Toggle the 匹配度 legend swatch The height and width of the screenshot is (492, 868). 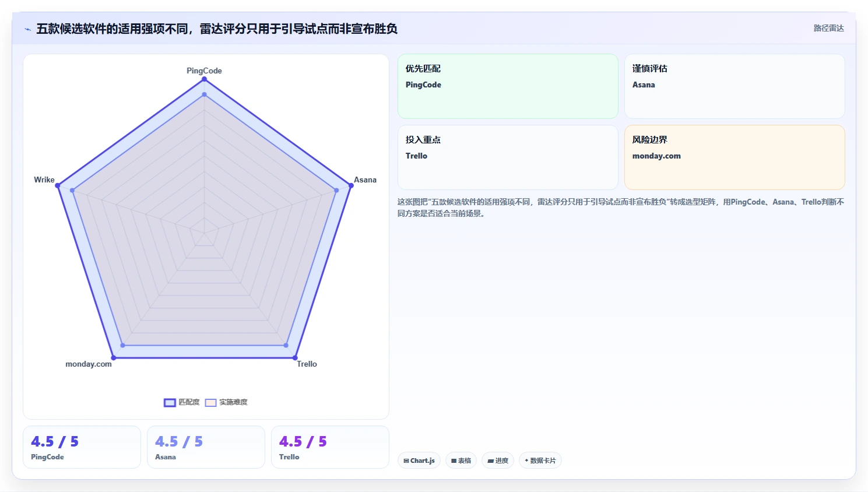tap(170, 402)
